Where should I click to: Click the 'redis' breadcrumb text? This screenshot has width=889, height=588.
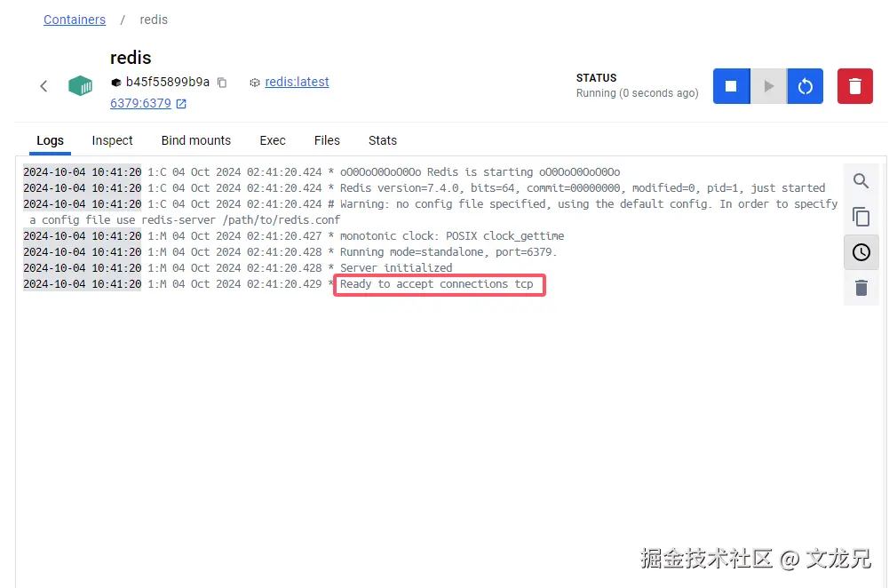tap(154, 20)
